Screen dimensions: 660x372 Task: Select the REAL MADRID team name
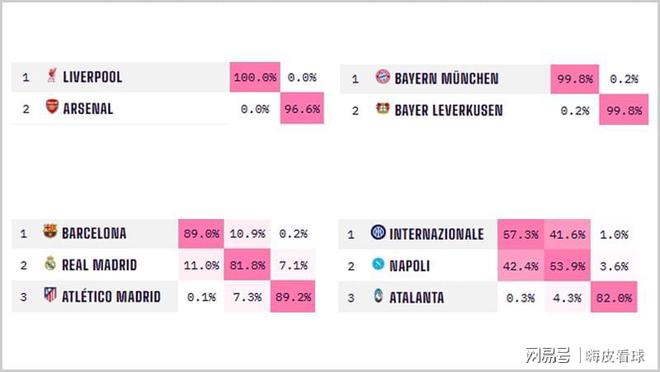click(x=99, y=265)
